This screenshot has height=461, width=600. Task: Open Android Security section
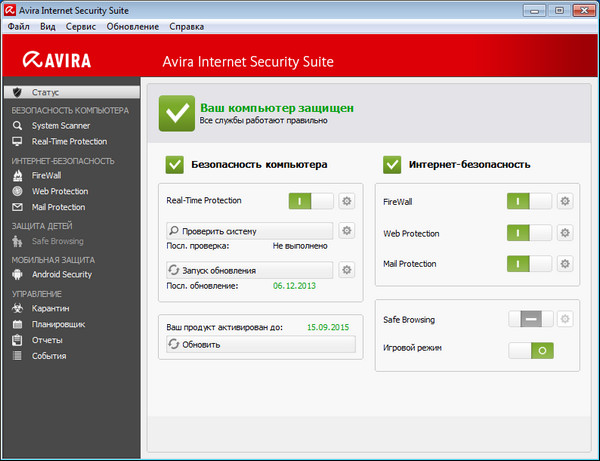tap(61, 274)
